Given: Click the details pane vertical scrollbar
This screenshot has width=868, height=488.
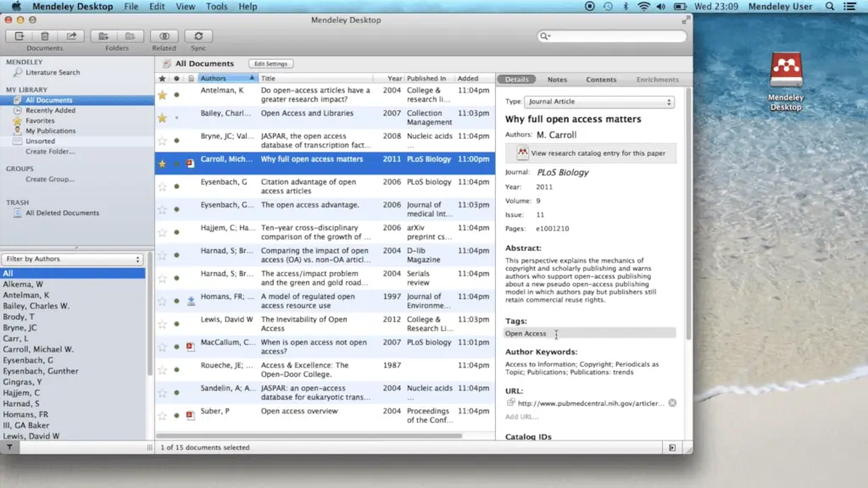Looking at the screenshot, I should click(688, 214).
